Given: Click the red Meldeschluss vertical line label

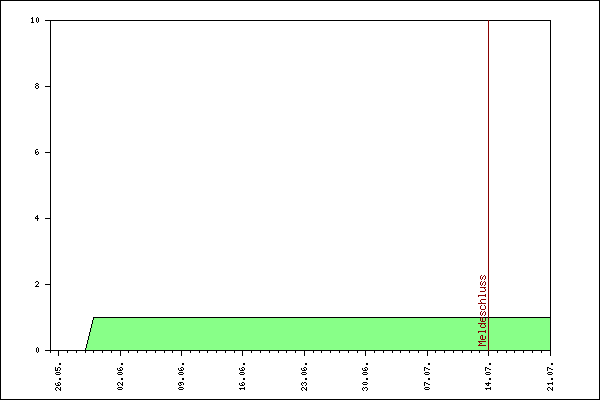Looking at the screenshot, I should pyautogui.click(x=483, y=310).
